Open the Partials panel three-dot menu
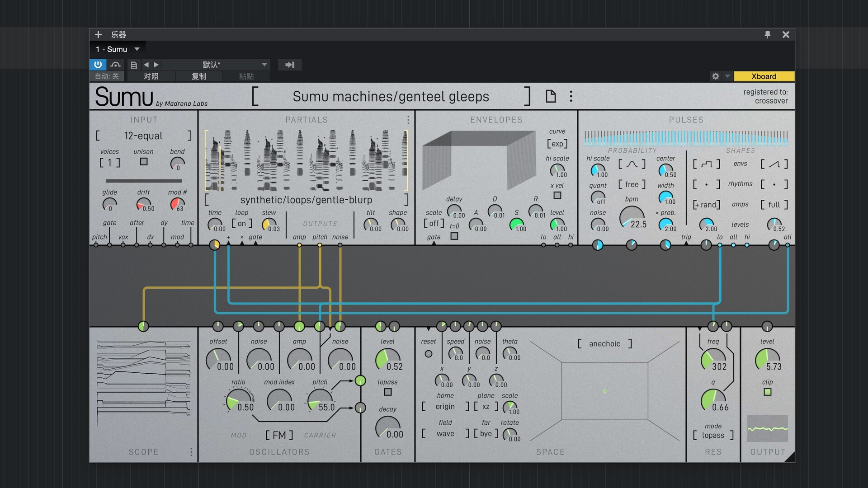This screenshot has height=488, width=868. (408, 120)
